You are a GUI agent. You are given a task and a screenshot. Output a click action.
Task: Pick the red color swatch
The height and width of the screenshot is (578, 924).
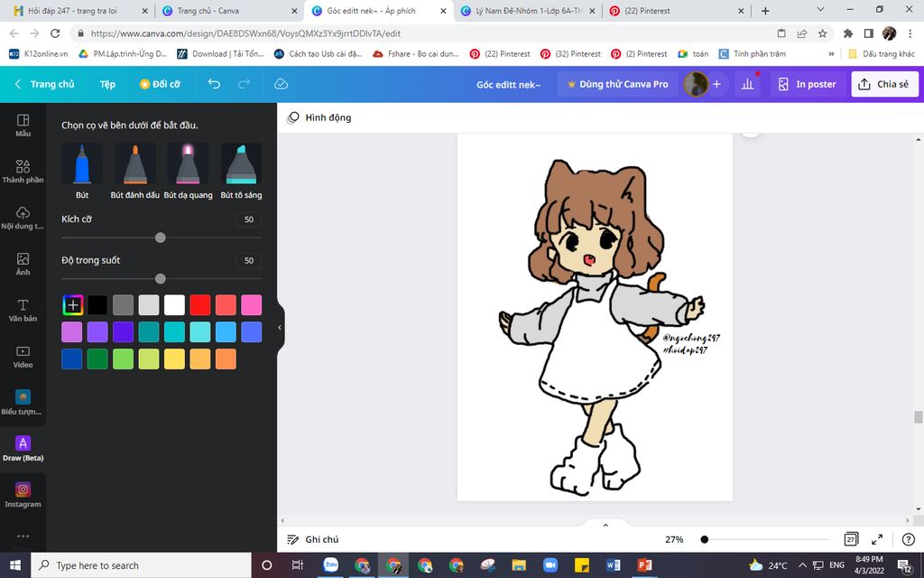199,305
